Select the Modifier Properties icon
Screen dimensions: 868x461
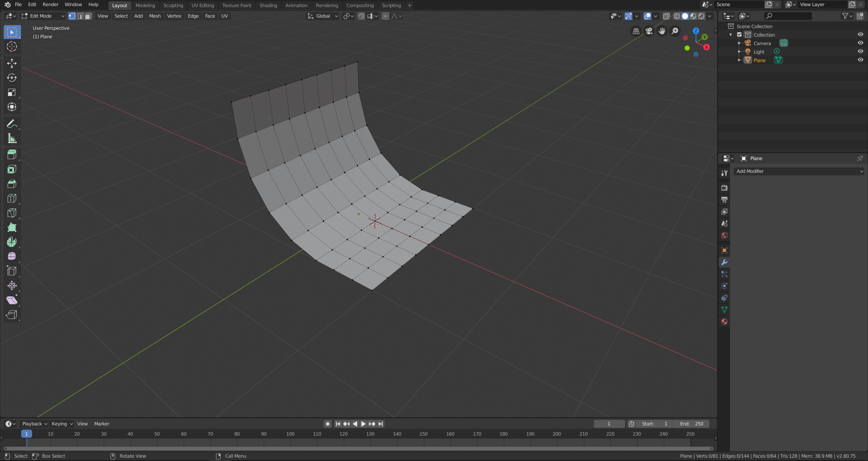[x=724, y=262]
